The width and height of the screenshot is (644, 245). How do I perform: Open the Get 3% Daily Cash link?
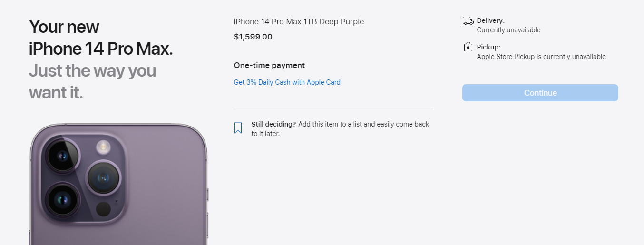coord(287,82)
